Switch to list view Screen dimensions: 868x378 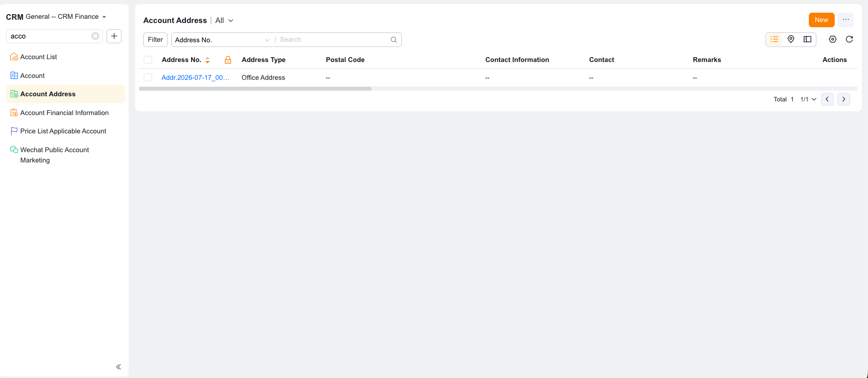(775, 39)
